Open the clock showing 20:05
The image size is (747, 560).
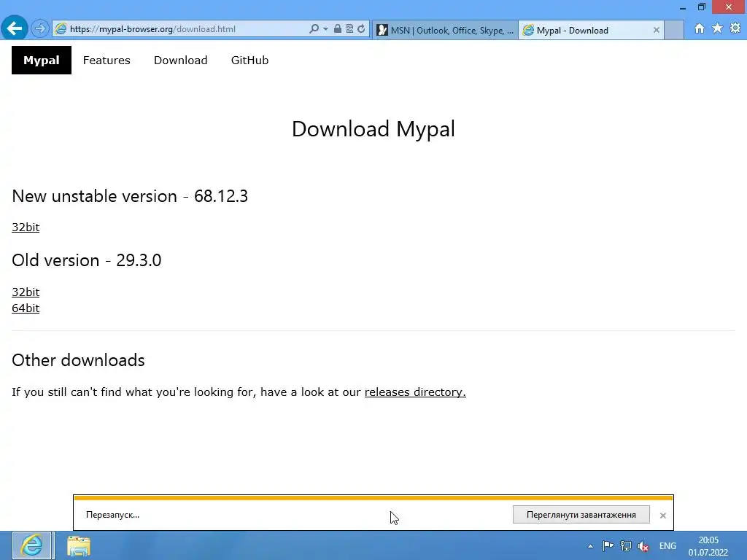708,546
